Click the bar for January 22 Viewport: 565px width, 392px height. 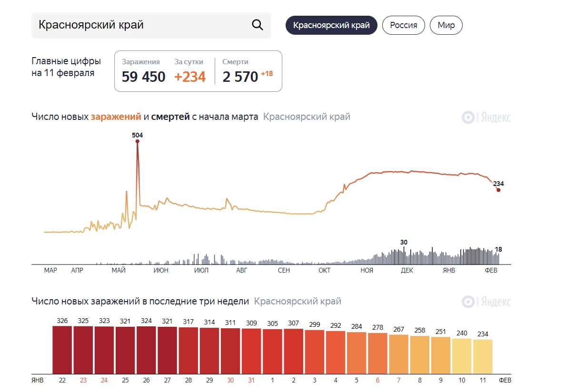(x=62, y=350)
